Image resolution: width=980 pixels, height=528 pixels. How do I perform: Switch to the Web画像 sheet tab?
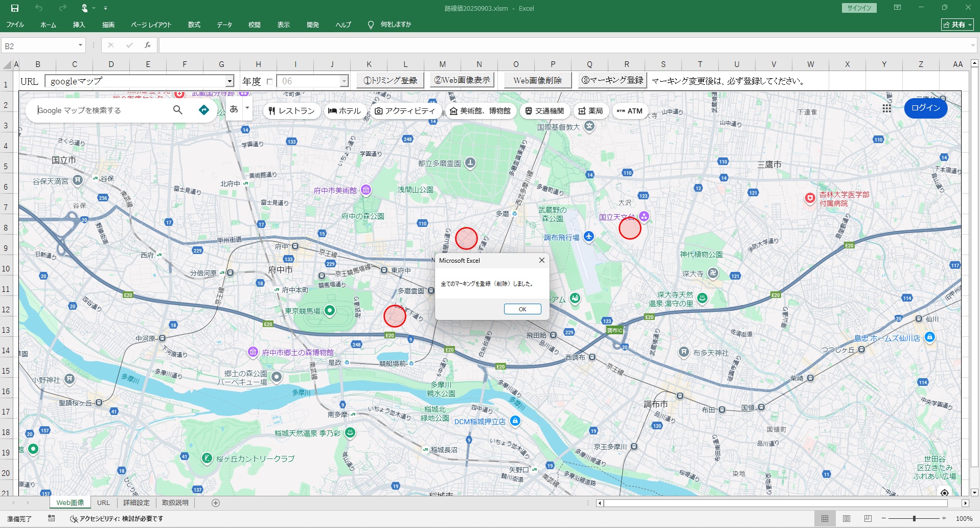(x=70, y=502)
